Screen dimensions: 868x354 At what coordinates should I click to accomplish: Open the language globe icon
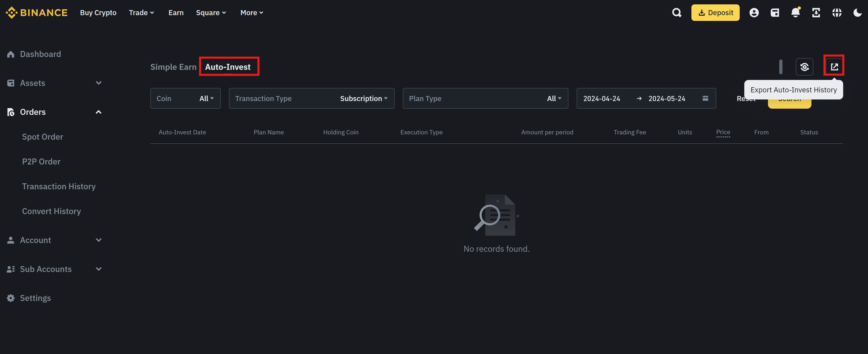click(837, 12)
